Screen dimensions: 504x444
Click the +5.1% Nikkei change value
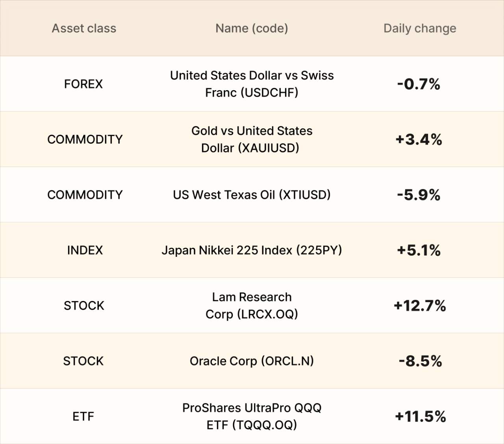(x=419, y=250)
